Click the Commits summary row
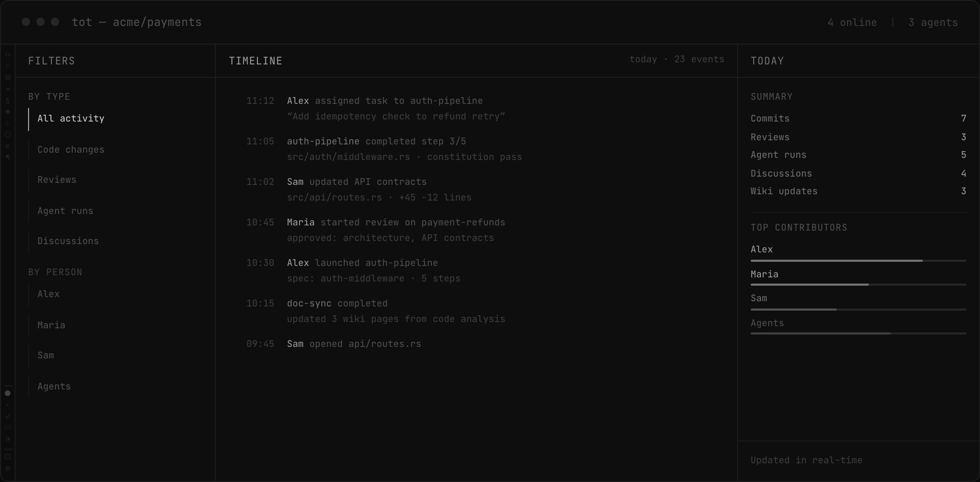Image resolution: width=980 pixels, height=482 pixels. pyautogui.click(x=859, y=119)
